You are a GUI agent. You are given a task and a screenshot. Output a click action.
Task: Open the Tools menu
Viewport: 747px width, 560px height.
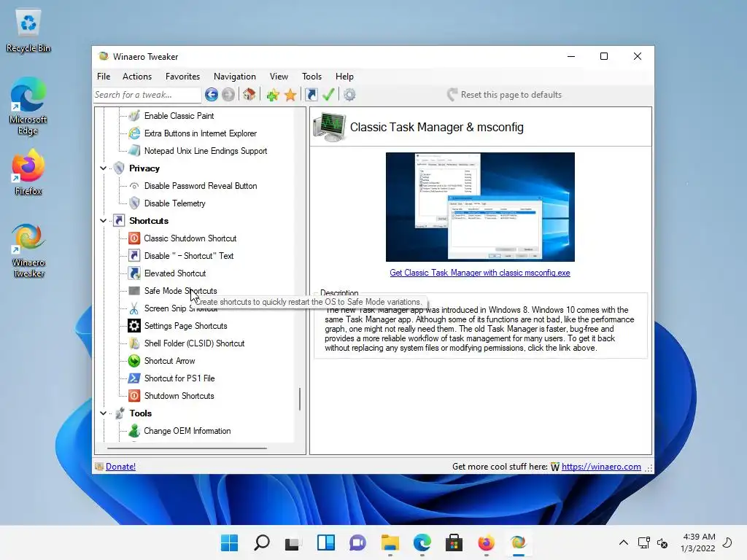[311, 76]
